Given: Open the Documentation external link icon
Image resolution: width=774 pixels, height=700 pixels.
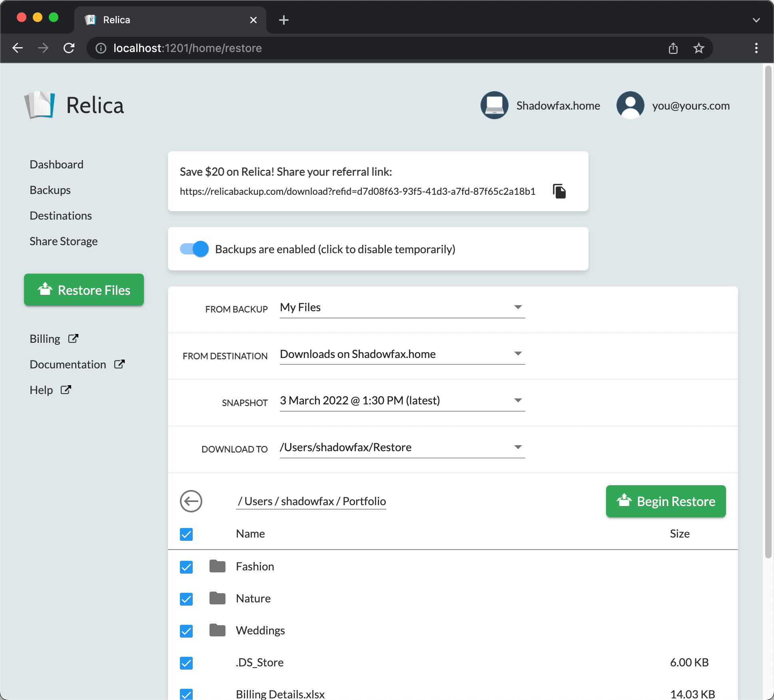Looking at the screenshot, I should point(120,364).
